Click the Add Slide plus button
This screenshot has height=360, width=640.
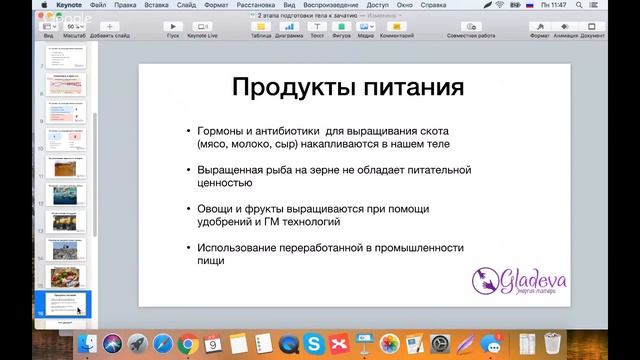pyautogui.click(x=109, y=27)
